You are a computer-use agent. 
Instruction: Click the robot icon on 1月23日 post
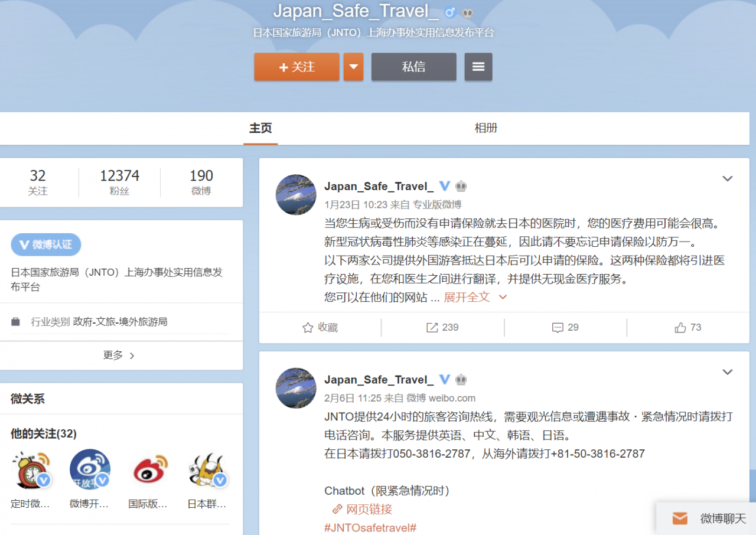point(461,186)
